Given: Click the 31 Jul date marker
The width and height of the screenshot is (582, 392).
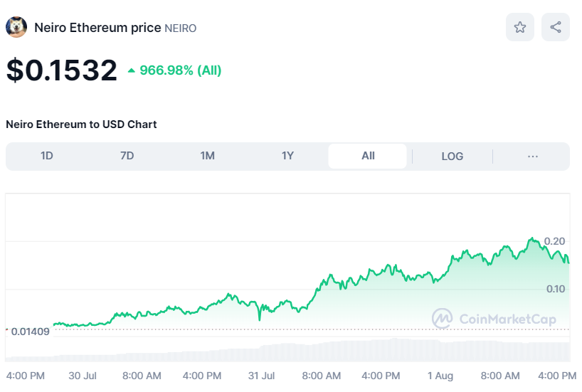Looking at the screenshot, I should coord(261,376).
